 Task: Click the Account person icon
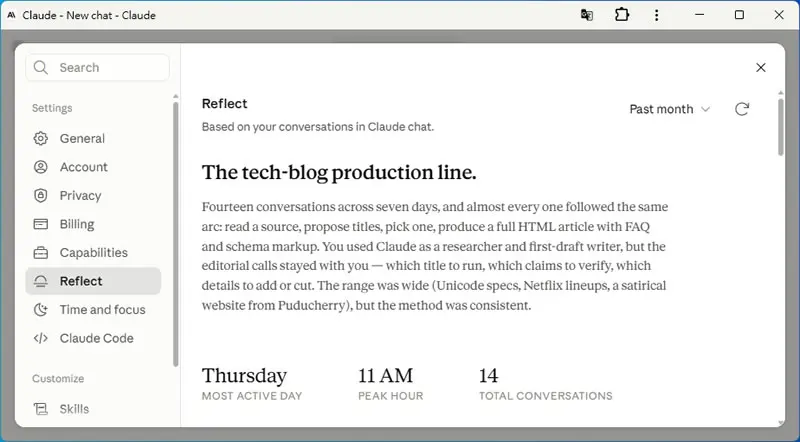(x=40, y=167)
